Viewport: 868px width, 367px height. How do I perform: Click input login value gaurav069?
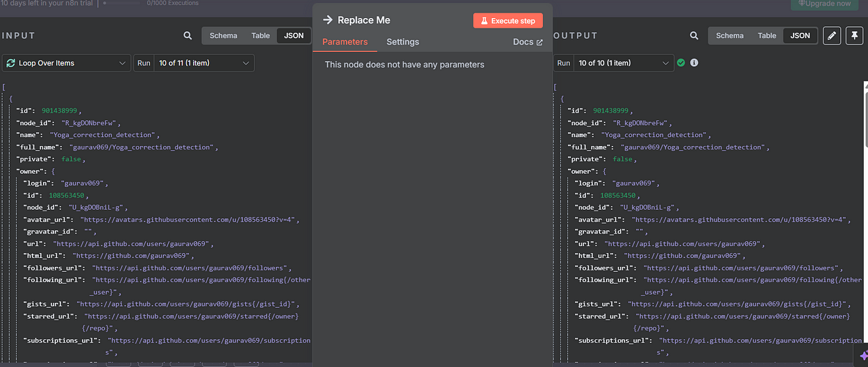point(84,183)
